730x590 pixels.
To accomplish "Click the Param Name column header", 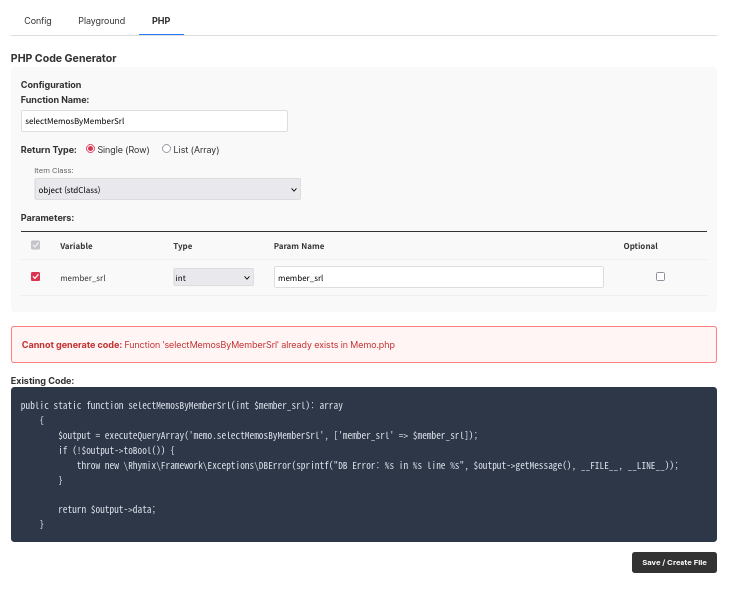I will [x=299, y=246].
